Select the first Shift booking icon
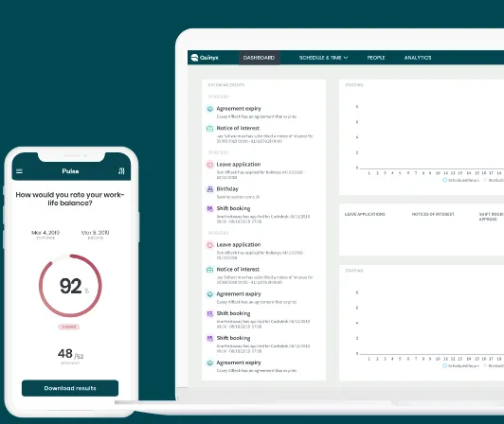 (x=210, y=209)
